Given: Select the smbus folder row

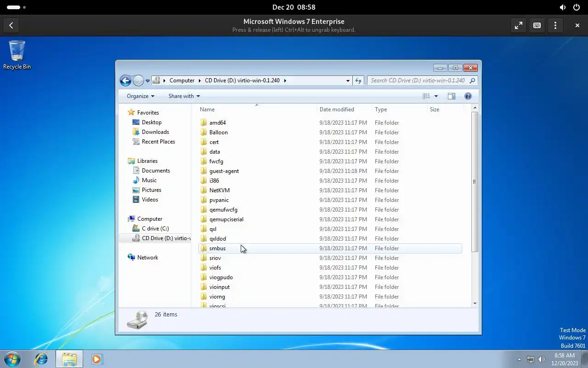Looking at the screenshot, I should tap(330, 248).
